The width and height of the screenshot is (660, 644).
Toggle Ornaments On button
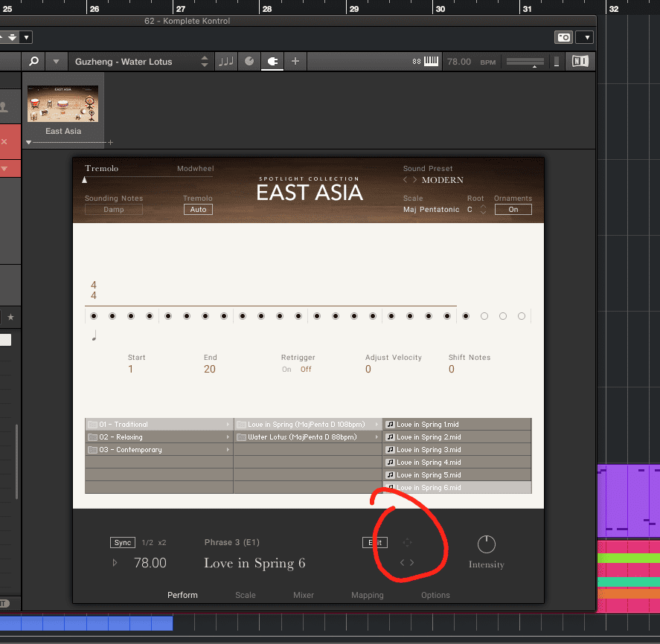pyautogui.click(x=513, y=210)
